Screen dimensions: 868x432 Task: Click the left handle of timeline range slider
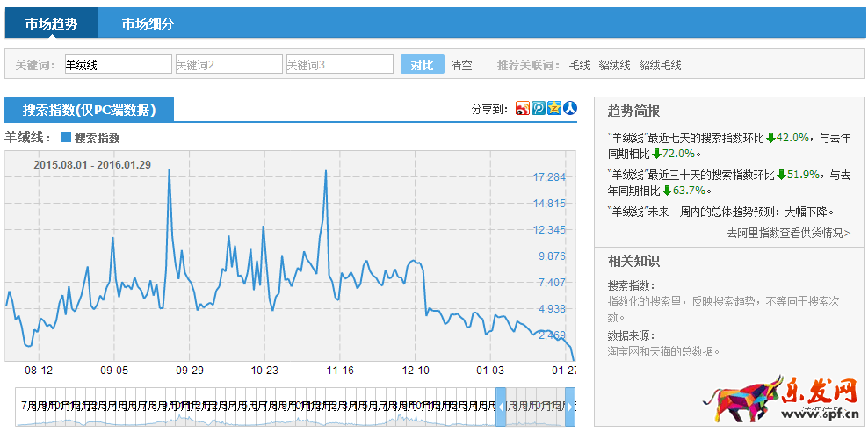click(x=501, y=407)
